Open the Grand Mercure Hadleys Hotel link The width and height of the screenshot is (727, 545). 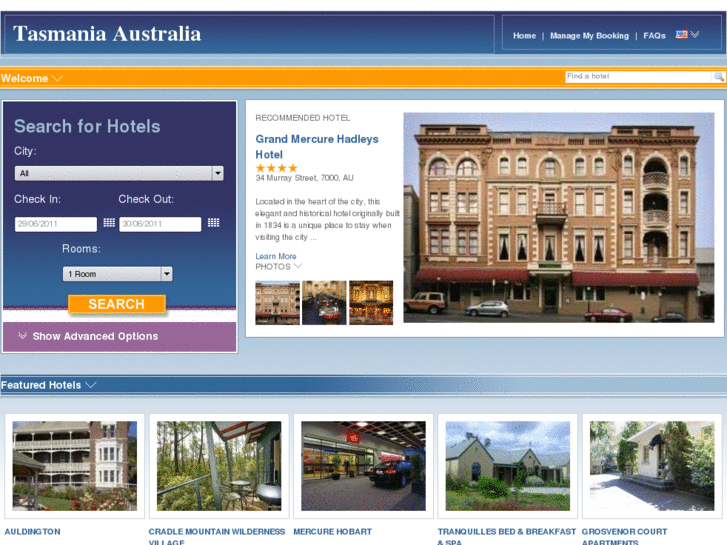[317, 147]
